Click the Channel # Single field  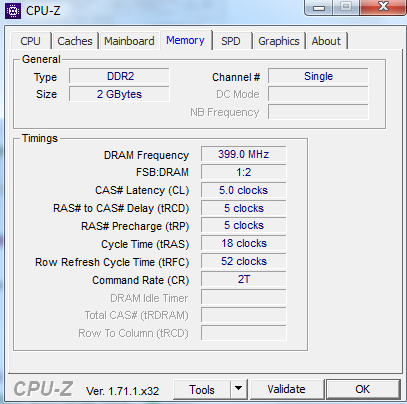click(318, 76)
